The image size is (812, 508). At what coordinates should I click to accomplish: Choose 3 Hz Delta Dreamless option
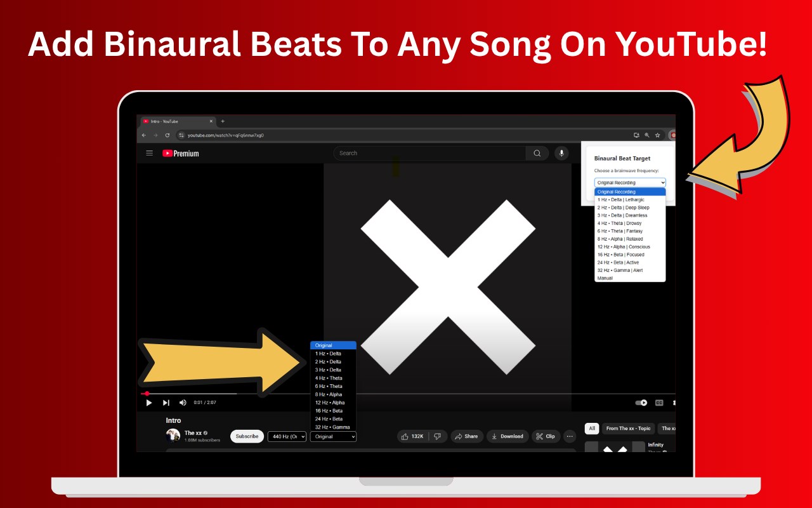pyautogui.click(x=630, y=215)
